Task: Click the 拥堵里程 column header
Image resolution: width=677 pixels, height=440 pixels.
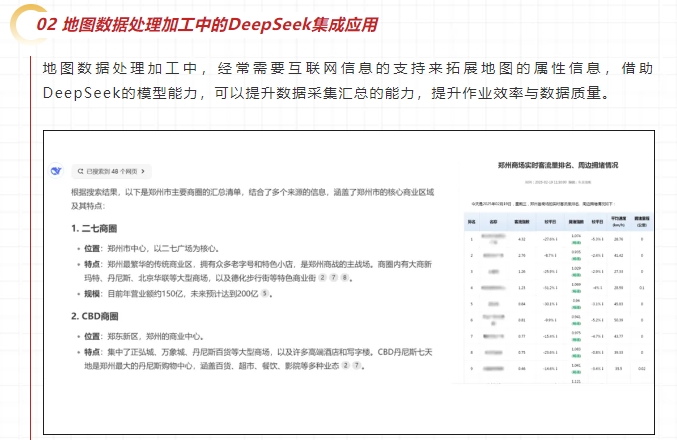Action: (642, 222)
